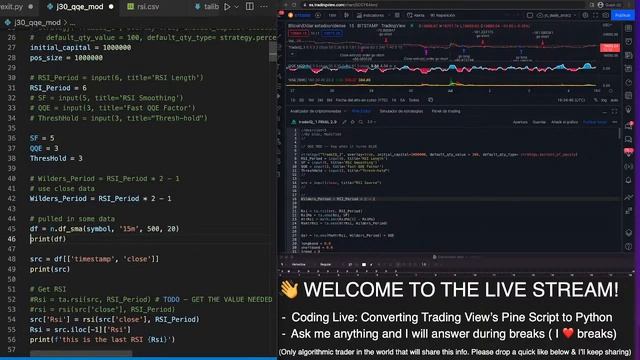Viewport: 640px width, 360px height.
Task: Open indicator templates grid icon
Action: point(397,15)
